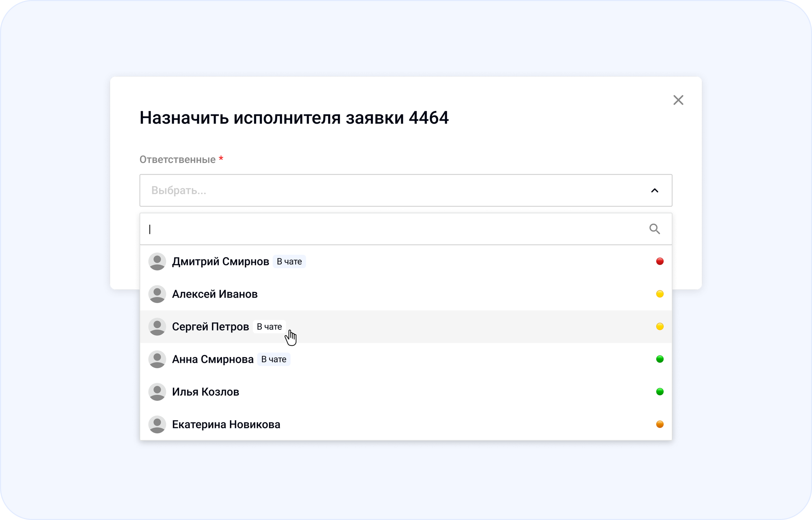Select Анна Смирнова option

(x=406, y=359)
